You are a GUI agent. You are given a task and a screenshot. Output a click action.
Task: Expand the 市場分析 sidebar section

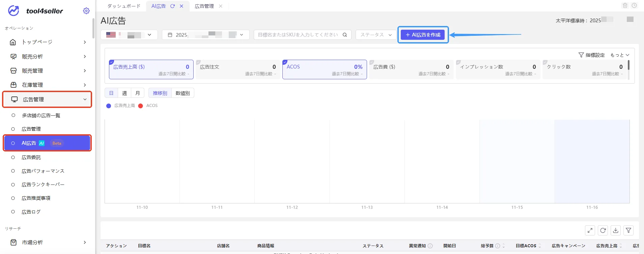pos(85,242)
